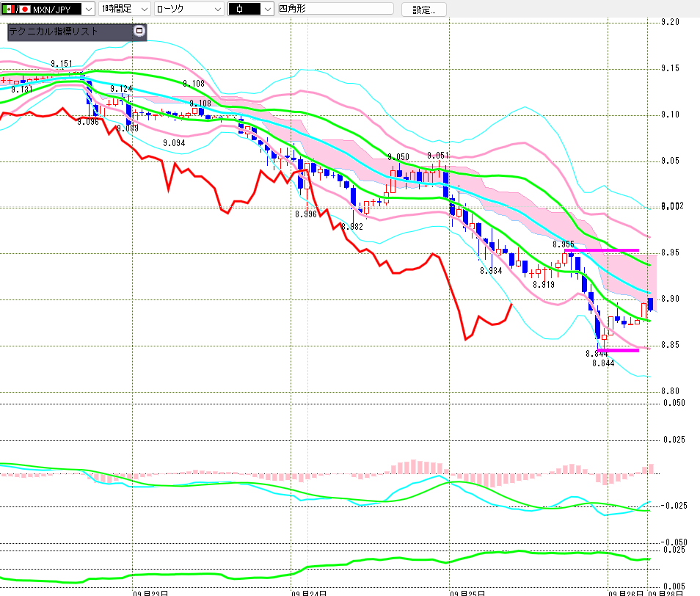Screen dimensions: 700x596
Task: Click the latest blue candle near 8.90
Action: point(650,304)
